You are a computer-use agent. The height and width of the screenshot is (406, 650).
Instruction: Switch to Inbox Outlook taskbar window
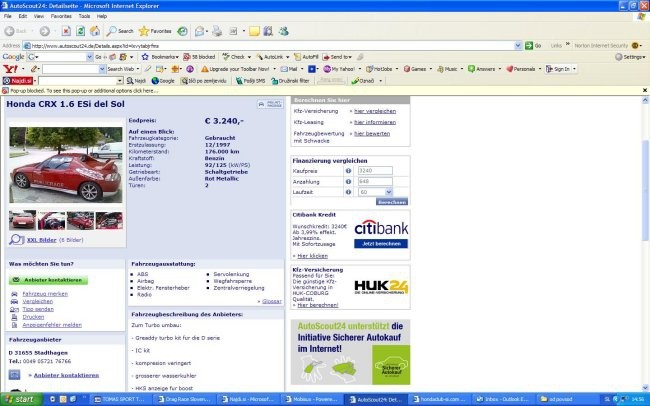(x=503, y=399)
